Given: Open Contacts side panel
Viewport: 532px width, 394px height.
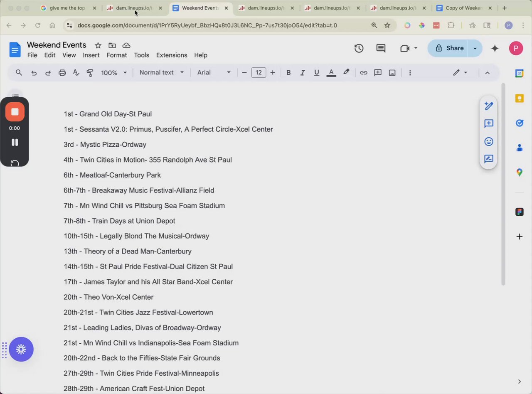Looking at the screenshot, I should coord(519,148).
